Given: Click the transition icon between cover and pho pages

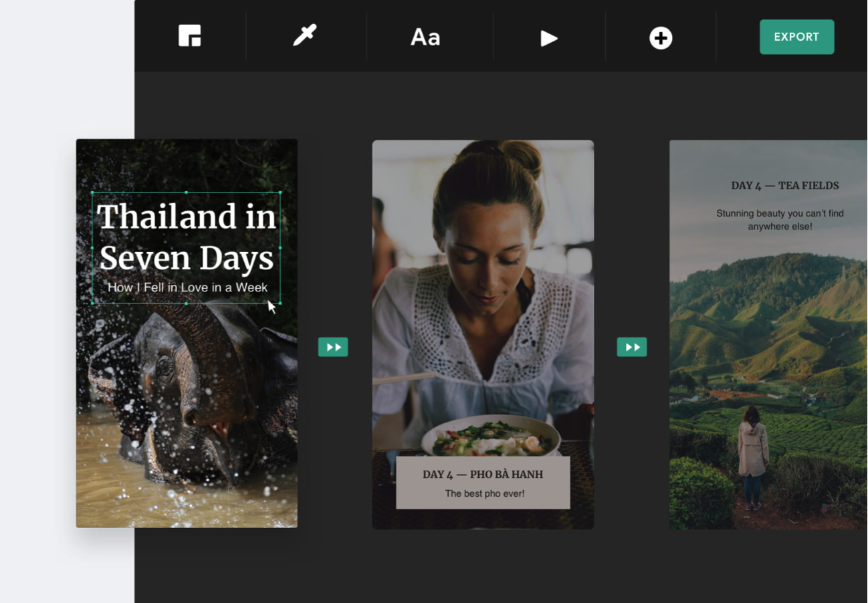Looking at the screenshot, I should [x=332, y=346].
